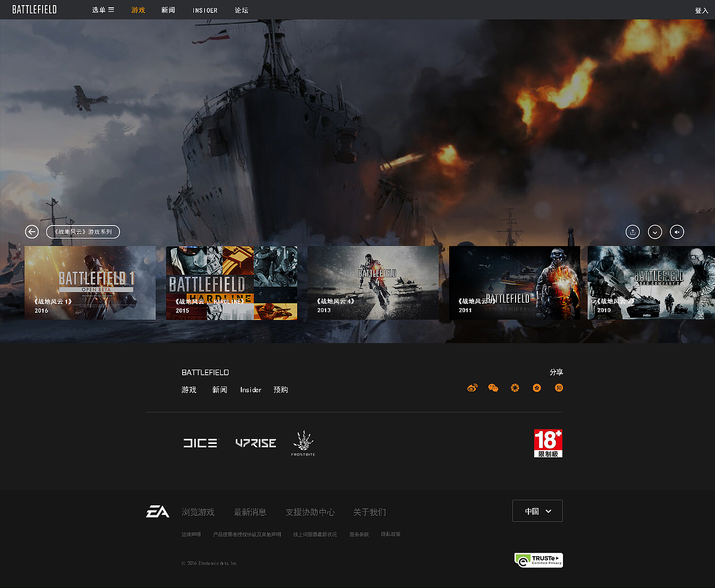Open 最新消息 in the EA footer
The width and height of the screenshot is (715, 588).
tap(250, 512)
